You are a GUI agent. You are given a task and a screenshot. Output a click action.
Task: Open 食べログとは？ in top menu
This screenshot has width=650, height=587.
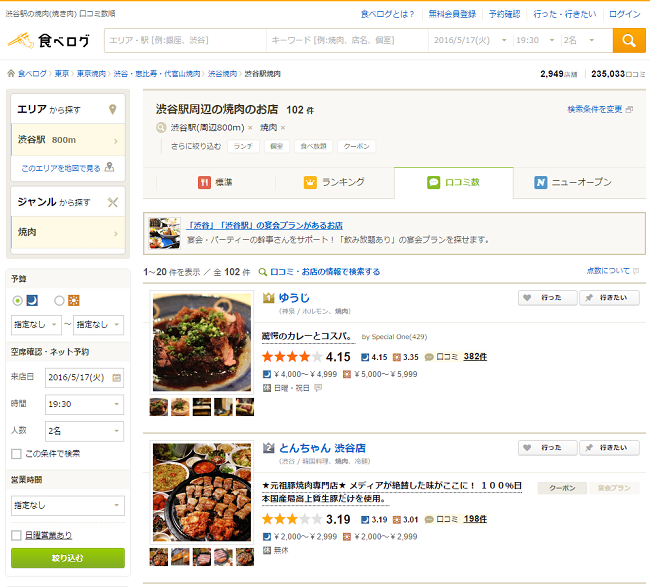pos(387,14)
